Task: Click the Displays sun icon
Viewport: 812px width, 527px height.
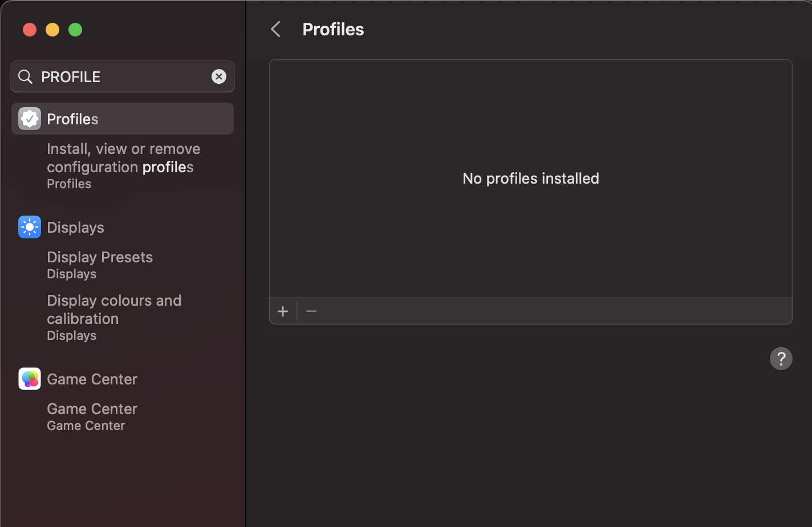Action: 30,227
